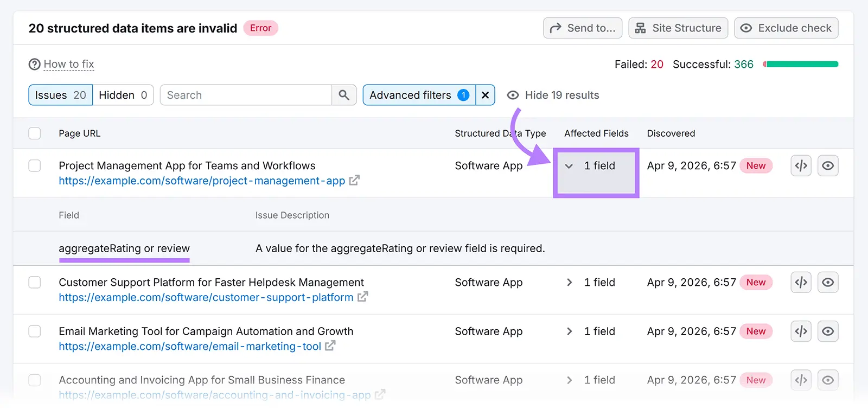
Task: Click the Affected Fields column header
Action: (x=596, y=133)
